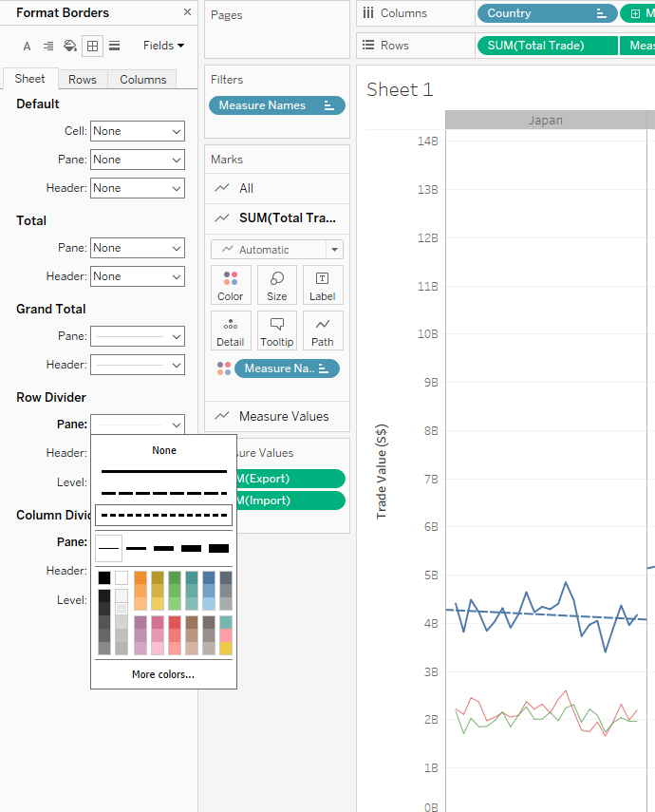
Task: Open the Size mark control
Action: 277,285
